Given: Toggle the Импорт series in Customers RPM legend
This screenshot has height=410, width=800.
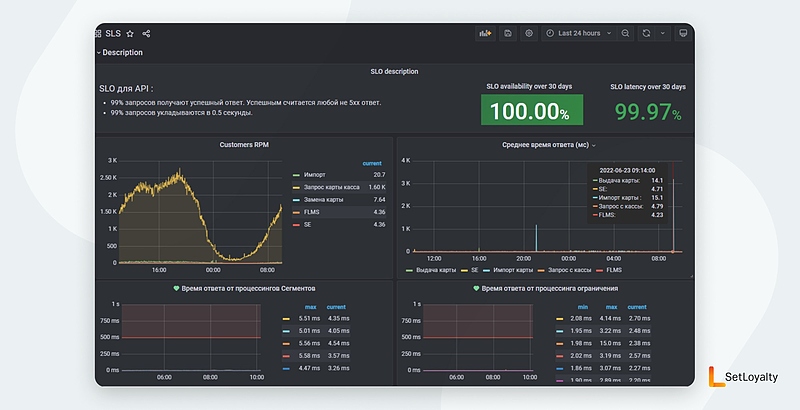Looking at the screenshot, I should point(315,174).
